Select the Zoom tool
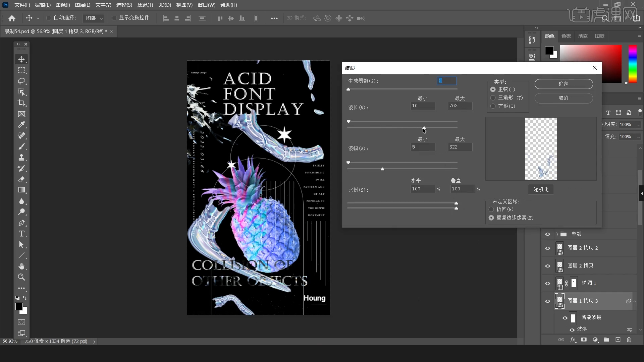This screenshot has height=362, width=644. pos(21,277)
